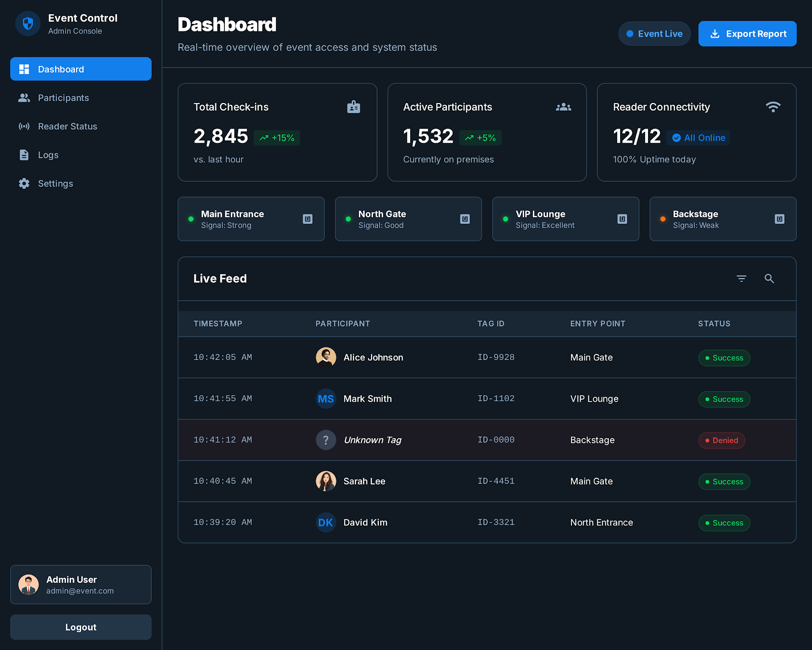Click the All Online badge
The image size is (812, 650).
click(698, 138)
